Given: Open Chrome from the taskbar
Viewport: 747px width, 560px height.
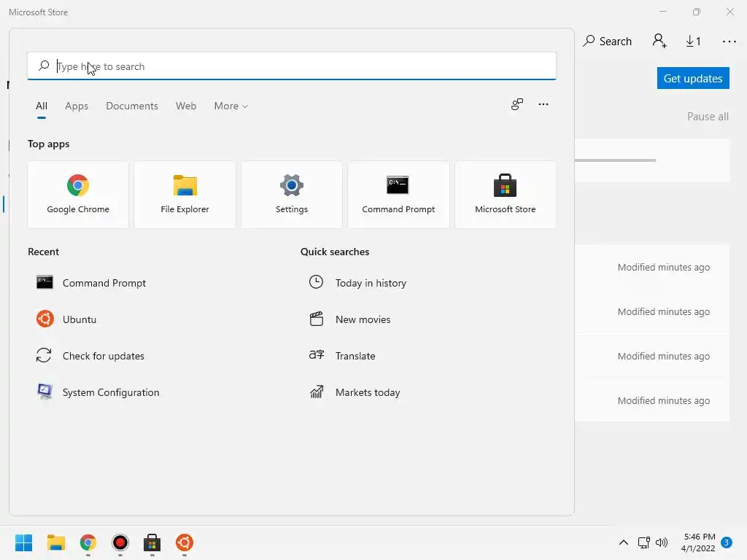Looking at the screenshot, I should pos(88,542).
